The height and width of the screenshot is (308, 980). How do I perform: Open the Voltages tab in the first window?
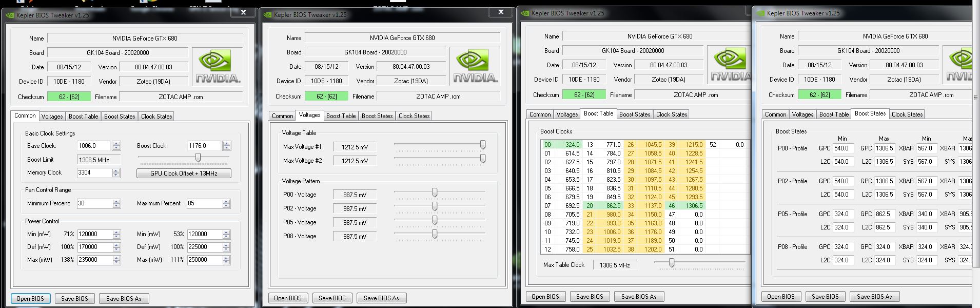pyautogui.click(x=52, y=117)
